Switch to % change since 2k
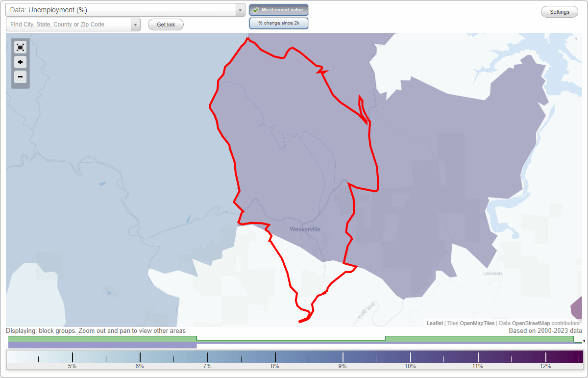The height and width of the screenshot is (378, 588). 279,23
